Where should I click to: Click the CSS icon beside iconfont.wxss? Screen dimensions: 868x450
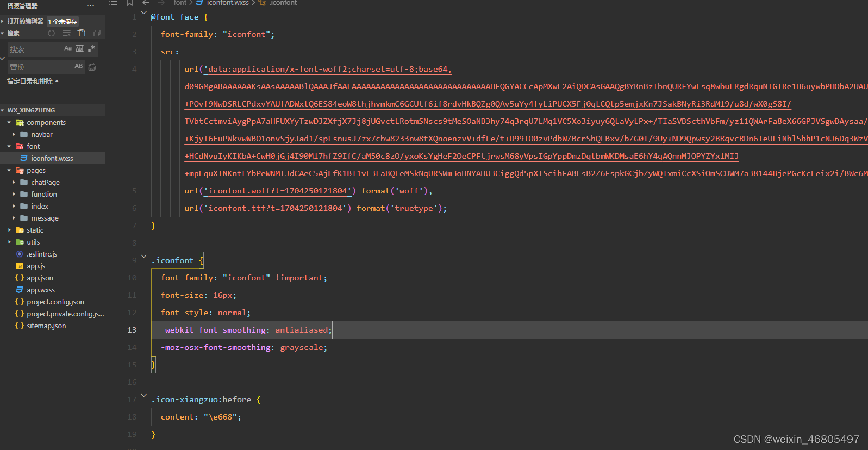click(x=24, y=158)
